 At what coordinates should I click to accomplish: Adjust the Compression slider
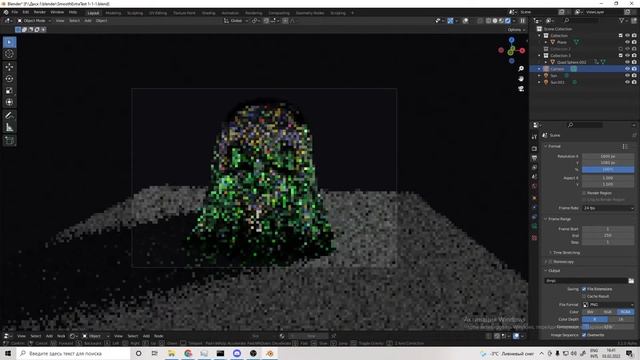[608, 327]
